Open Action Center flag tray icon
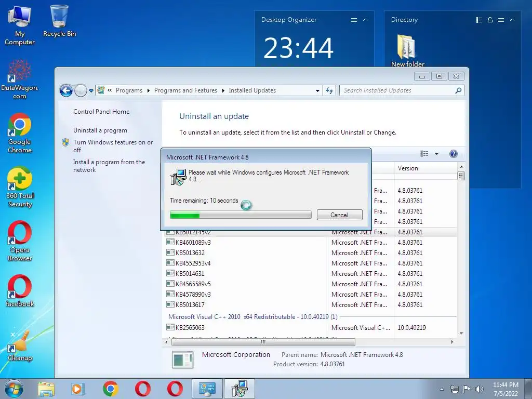This screenshot has width=532, height=399. (467, 389)
